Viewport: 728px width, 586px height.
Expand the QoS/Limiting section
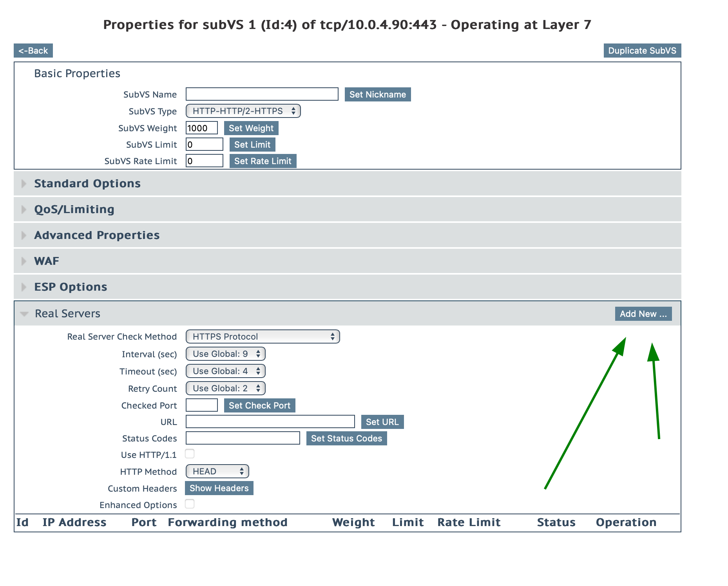74,210
